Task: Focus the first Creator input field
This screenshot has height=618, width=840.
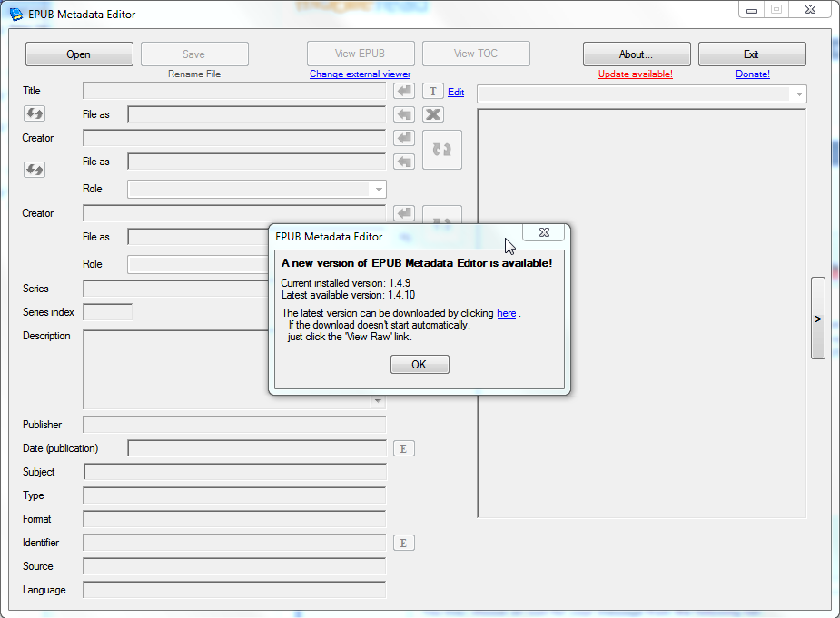Action: click(234, 138)
